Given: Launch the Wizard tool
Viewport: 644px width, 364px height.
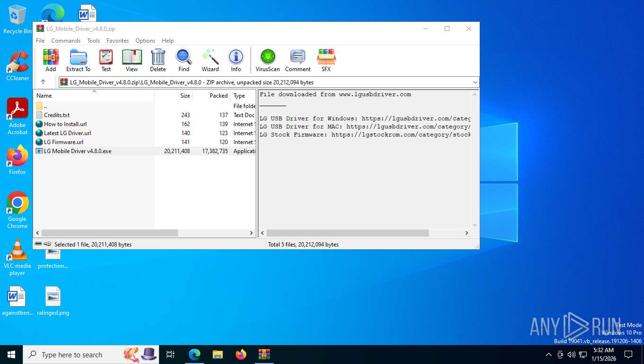Looking at the screenshot, I should click(x=210, y=60).
